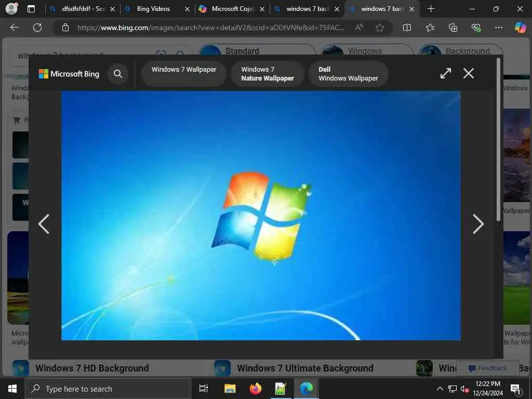Show the next image
The width and height of the screenshot is (532, 399).
point(478,224)
